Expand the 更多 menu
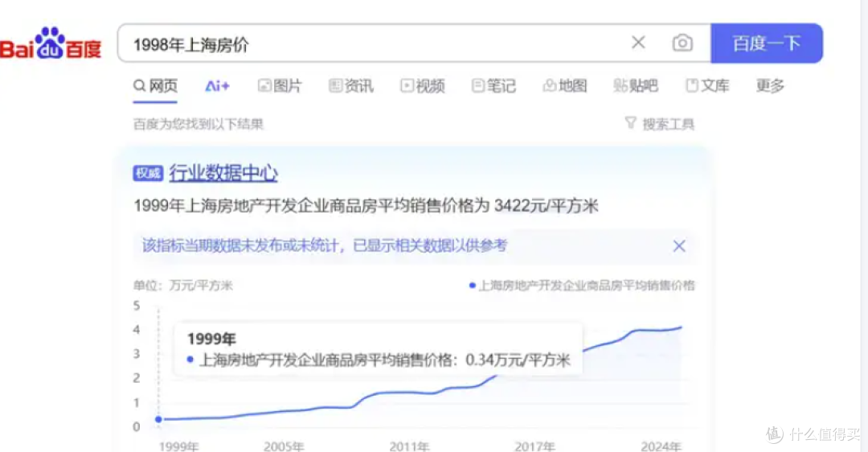Image resolution: width=868 pixels, height=452 pixels. click(x=771, y=86)
